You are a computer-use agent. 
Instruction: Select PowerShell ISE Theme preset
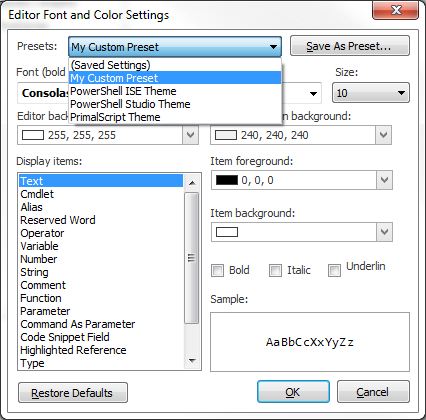pyautogui.click(x=175, y=91)
